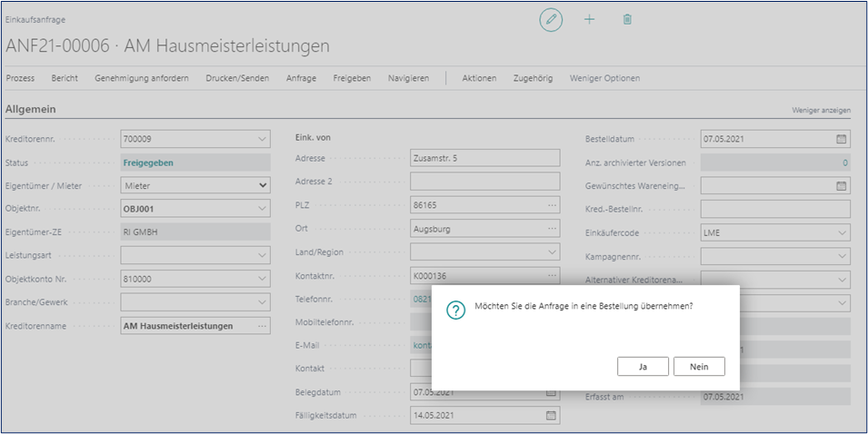Click the trash delete icon

tap(627, 20)
